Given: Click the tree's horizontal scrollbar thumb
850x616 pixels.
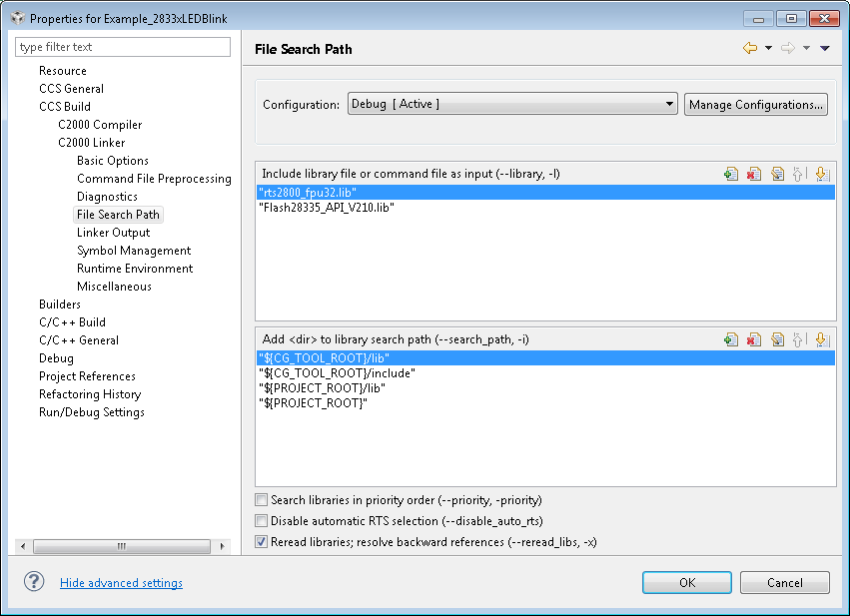Looking at the screenshot, I should click(x=121, y=546).
